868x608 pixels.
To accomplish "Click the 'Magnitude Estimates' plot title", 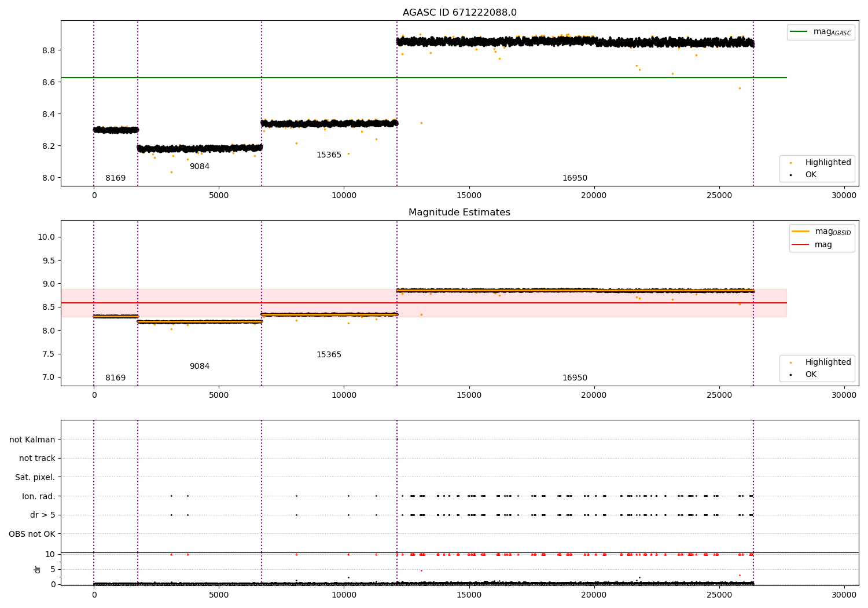I will (459, 213).
